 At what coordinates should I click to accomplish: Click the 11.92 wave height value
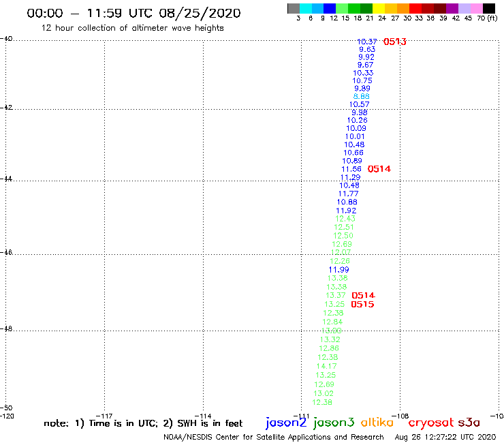[x=346, y=211]
